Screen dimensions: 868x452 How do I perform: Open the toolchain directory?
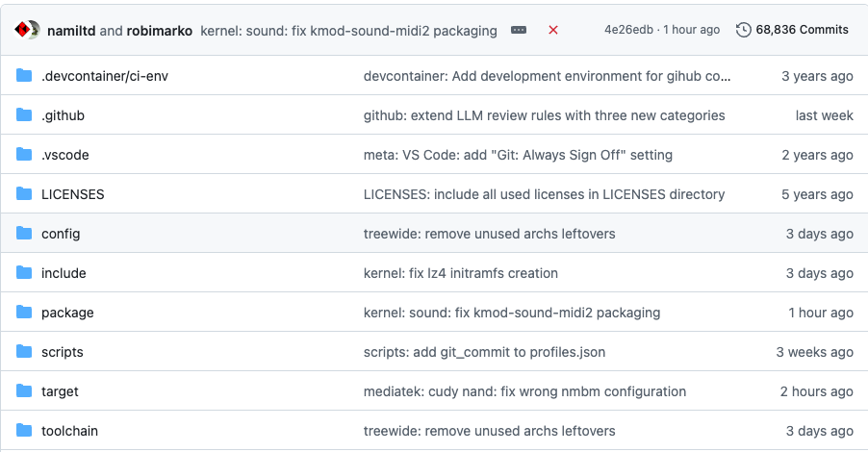(69, 431)
